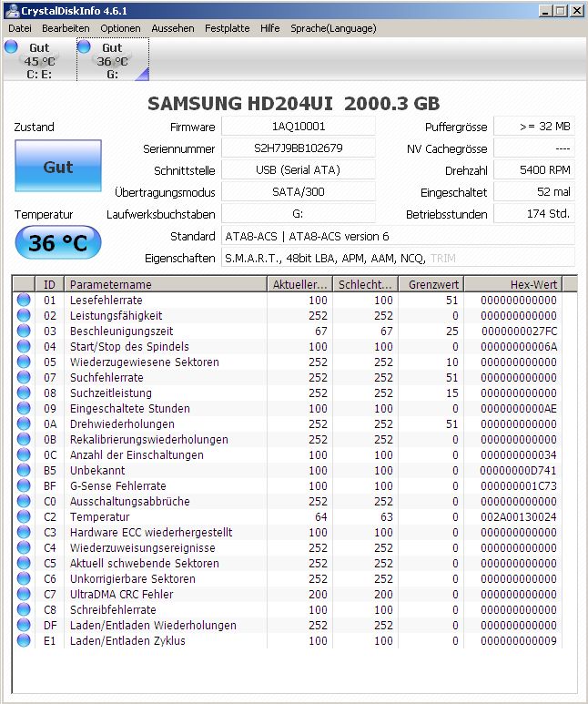The image size is (588, 704).
Task: Switch to the G: drive tab at 36 °C
Action: pyautogui.click(x=112, y=60)
